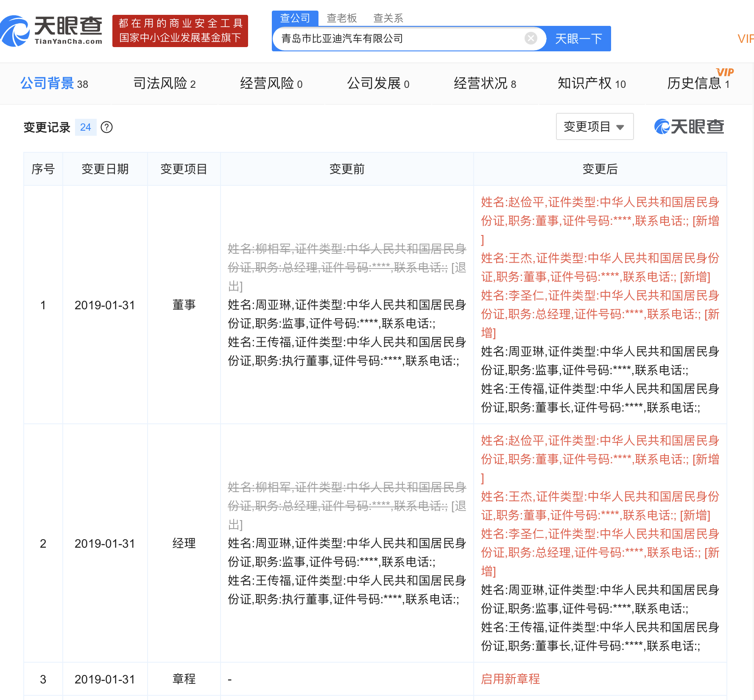Select the 董事 change item cell

point(184,305)
